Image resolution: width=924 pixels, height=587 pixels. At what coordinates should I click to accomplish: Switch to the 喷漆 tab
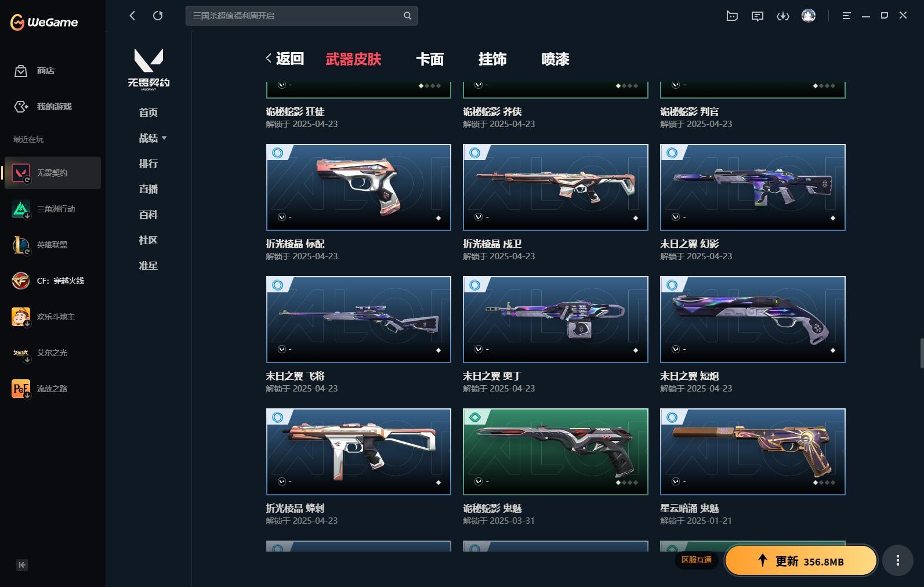click(x=555, y=59)
